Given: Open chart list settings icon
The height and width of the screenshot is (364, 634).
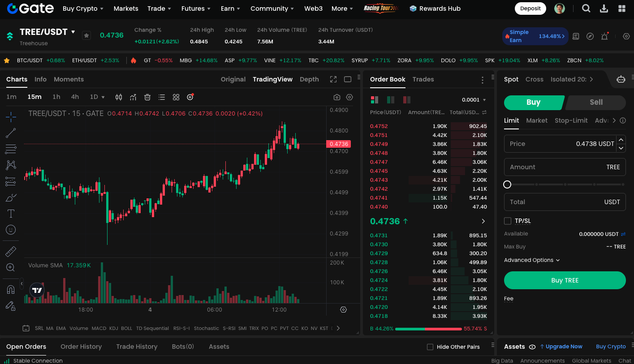Looking at the screenshot, I should point(162,97).
